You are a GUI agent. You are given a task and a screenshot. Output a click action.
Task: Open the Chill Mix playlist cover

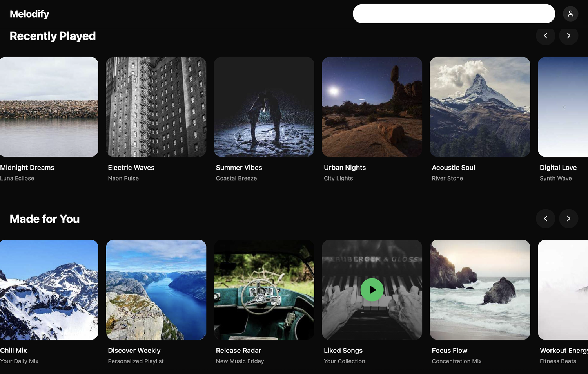point(49,289)
